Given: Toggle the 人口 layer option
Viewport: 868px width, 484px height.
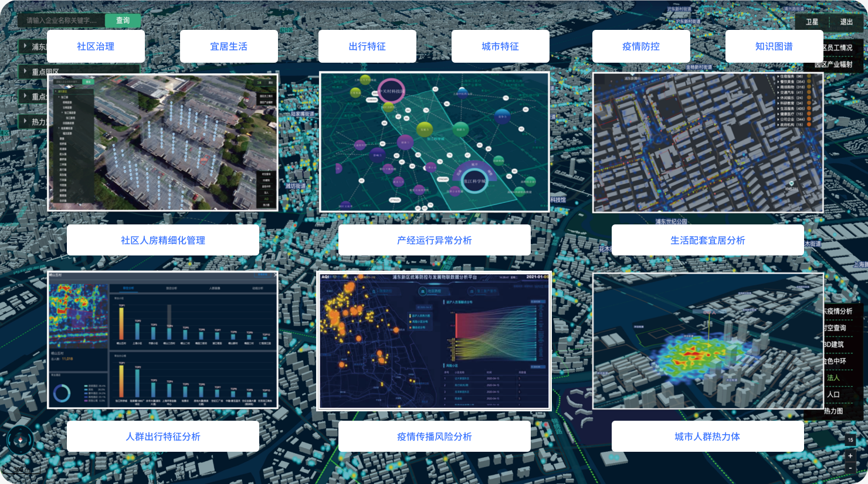Looking at the screenshot, I should point(833,394).
